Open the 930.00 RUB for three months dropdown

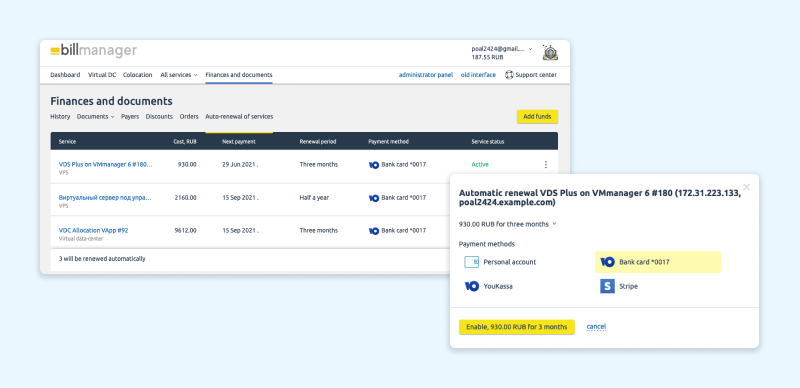pyautogui.click(x=508, y=224)
